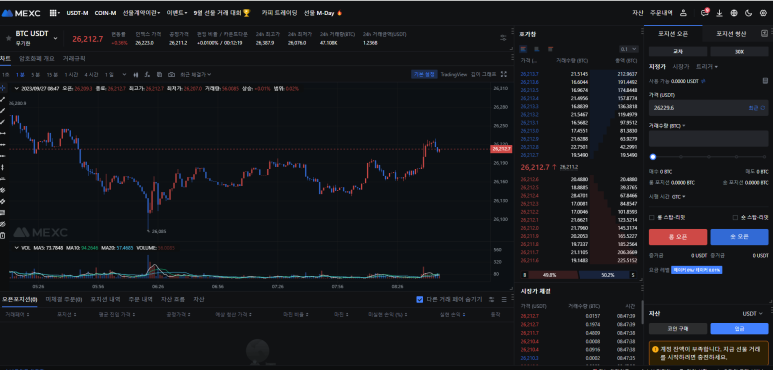Click the second stop on quantity slider
Image resolution: width=773 pixels, height=370 pixels.
point(681,157)
